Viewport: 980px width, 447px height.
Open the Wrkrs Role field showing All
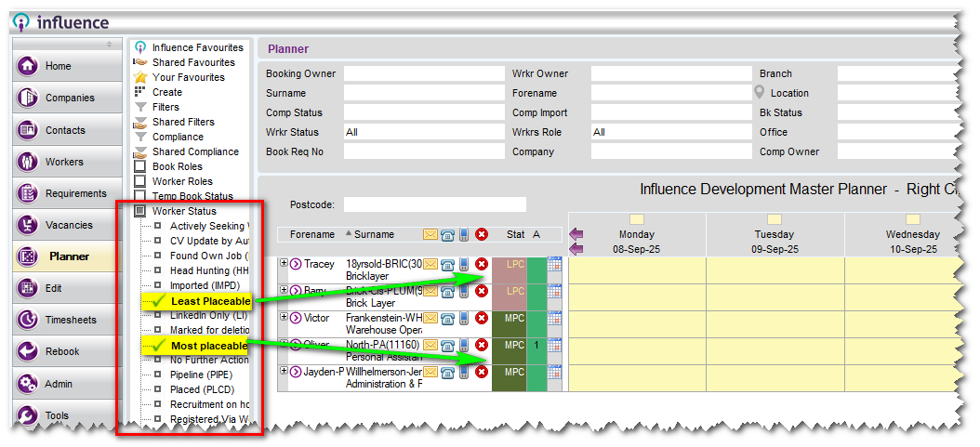pyautogui.click(x=671, y=132)
